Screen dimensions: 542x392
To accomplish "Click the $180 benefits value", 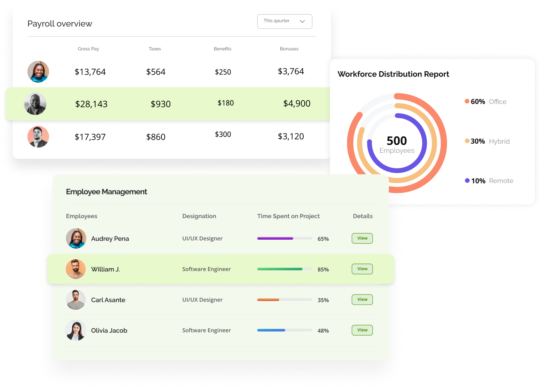I will pos(226,103).
